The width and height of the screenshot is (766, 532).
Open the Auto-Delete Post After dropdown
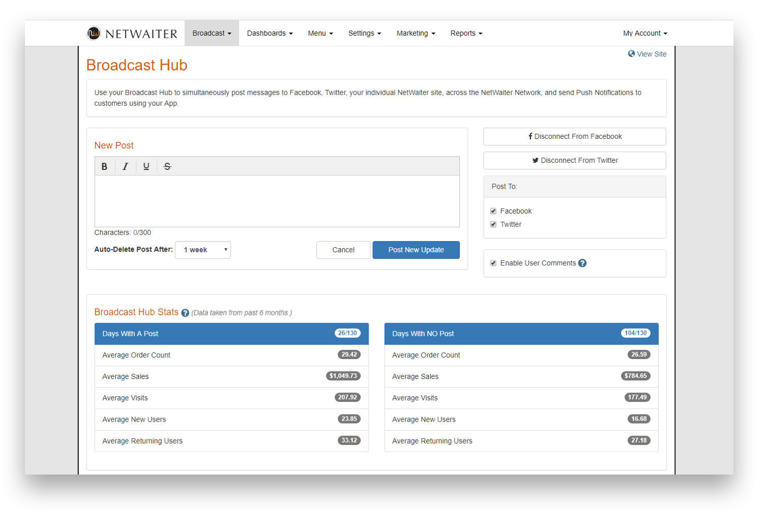pos(203,250)
